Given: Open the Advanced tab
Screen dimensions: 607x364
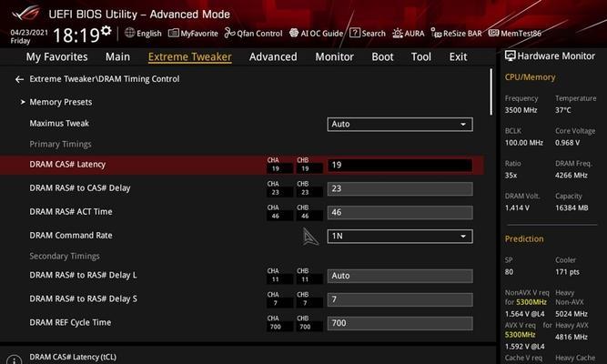Looking at the screenshot, I should pos(273,57).
